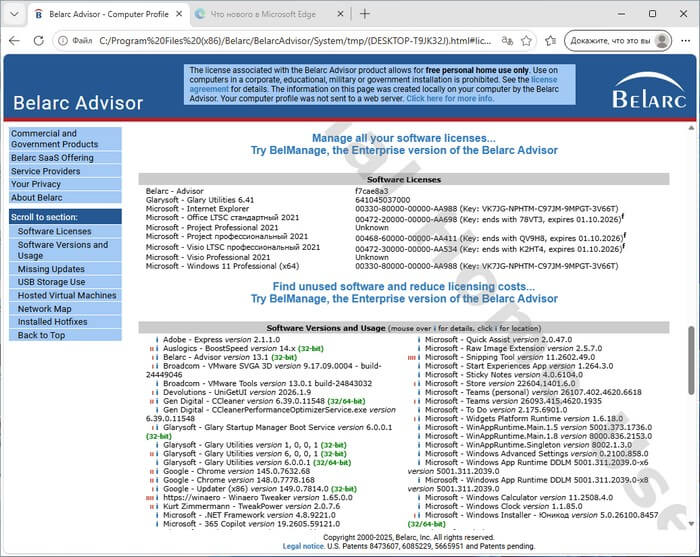Click info icon for Belarc Advisor version 13.1
Screen dimensions: 700x557
[x=157, y=357]
